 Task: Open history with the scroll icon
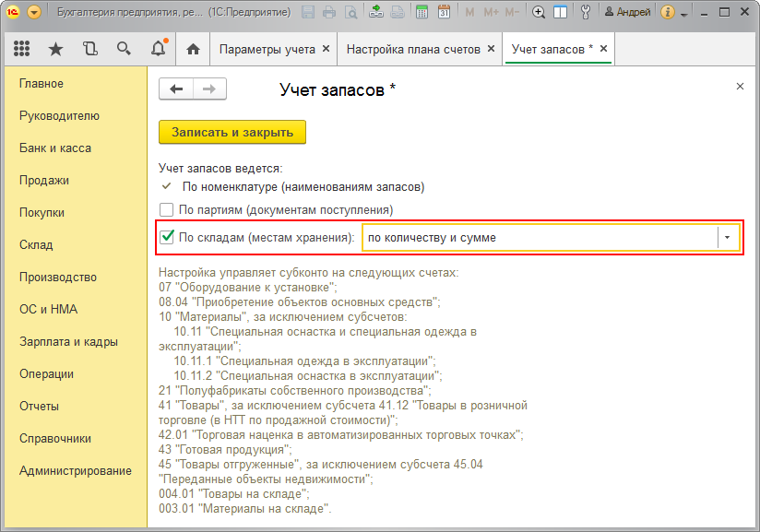tap(89, 48)
